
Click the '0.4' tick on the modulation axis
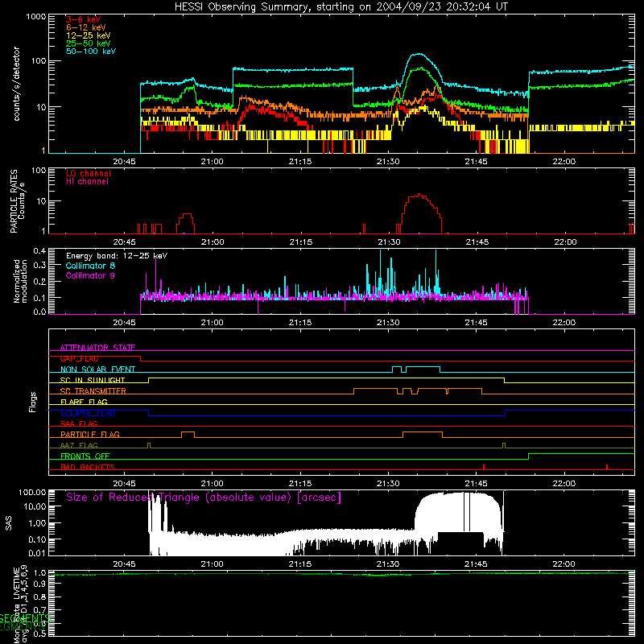click(x=39, y=251)
